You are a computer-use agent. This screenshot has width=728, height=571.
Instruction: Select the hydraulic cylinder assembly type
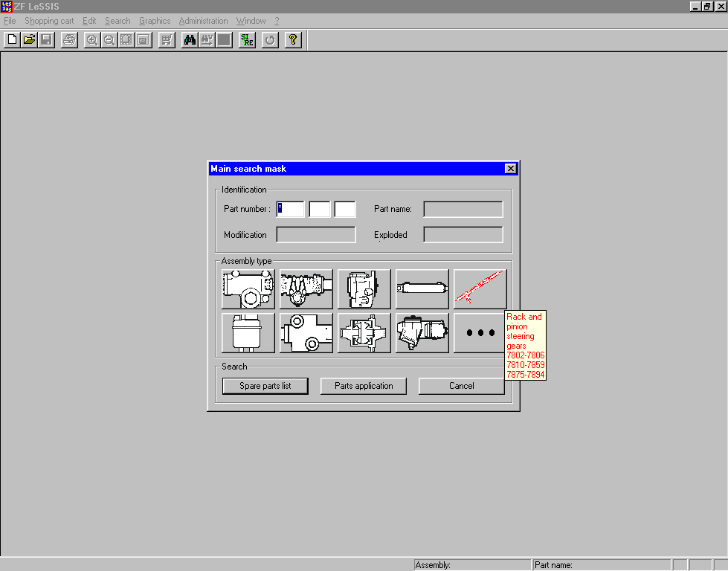(422, 288)
